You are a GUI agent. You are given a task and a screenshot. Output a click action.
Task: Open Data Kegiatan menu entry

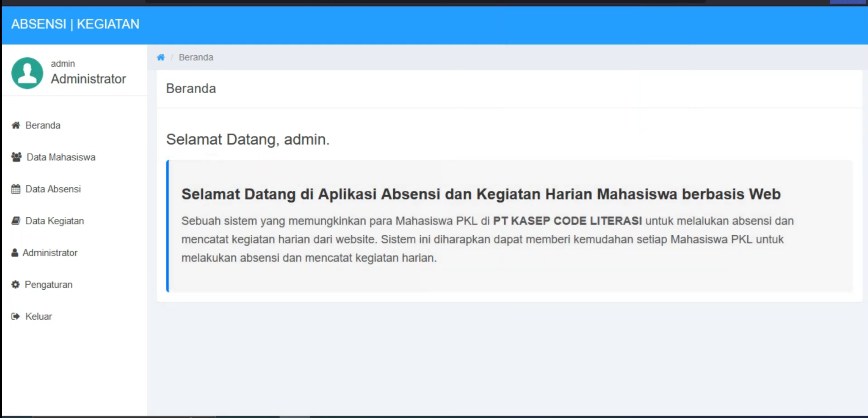pos(55,221)
